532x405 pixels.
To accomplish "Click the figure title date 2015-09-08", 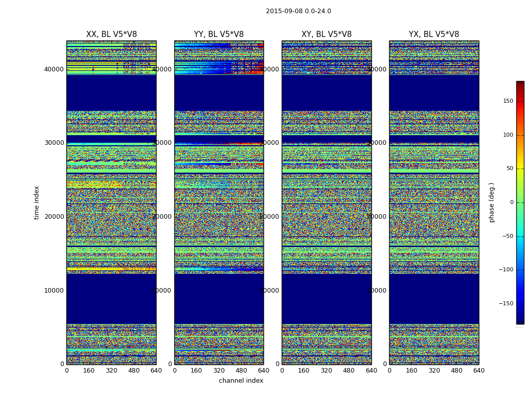I will (x=284, y=11).
